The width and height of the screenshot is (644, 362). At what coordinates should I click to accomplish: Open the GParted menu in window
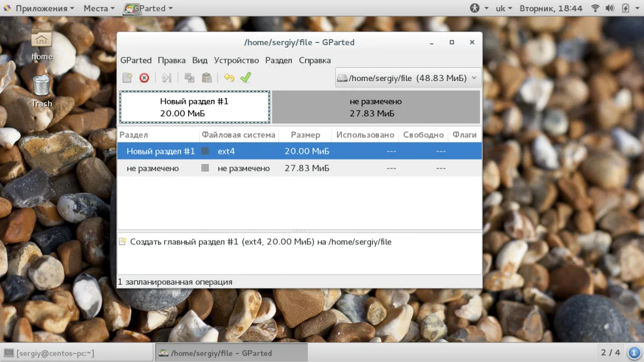coord(136,60)
